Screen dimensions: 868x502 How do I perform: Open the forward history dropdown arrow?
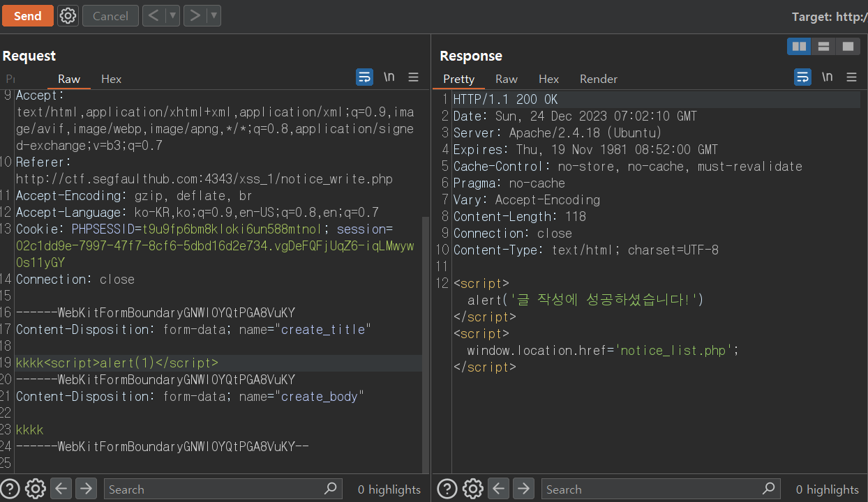[x=214, y=16]
